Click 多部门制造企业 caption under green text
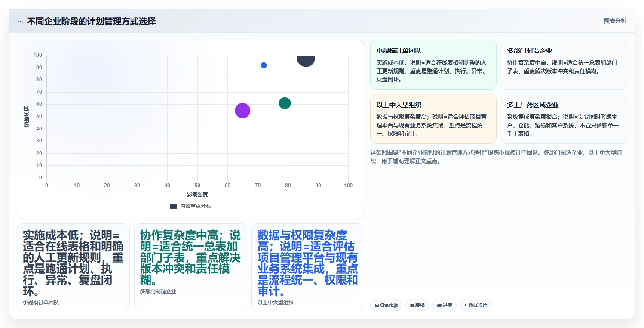This screenshot has width=644, height=328. 158,291
